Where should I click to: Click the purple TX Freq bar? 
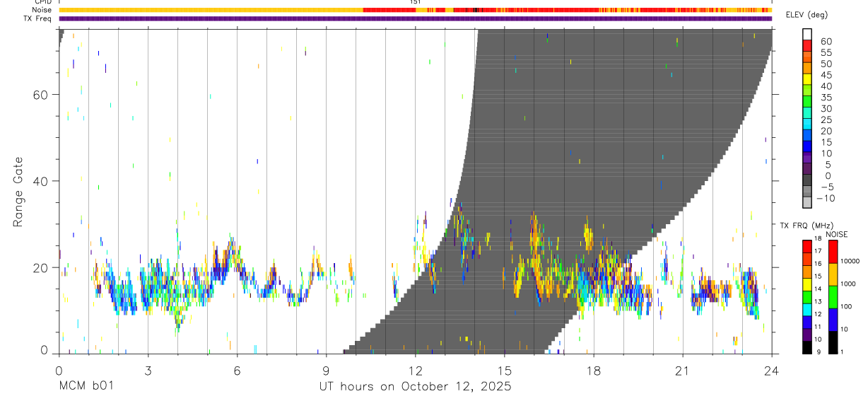(416, 18)
